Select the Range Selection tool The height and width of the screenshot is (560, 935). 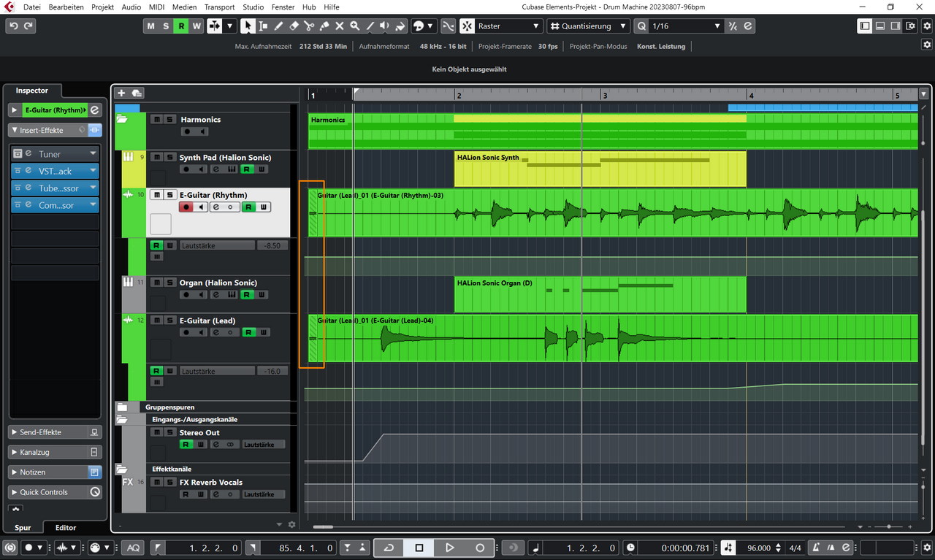263,26
